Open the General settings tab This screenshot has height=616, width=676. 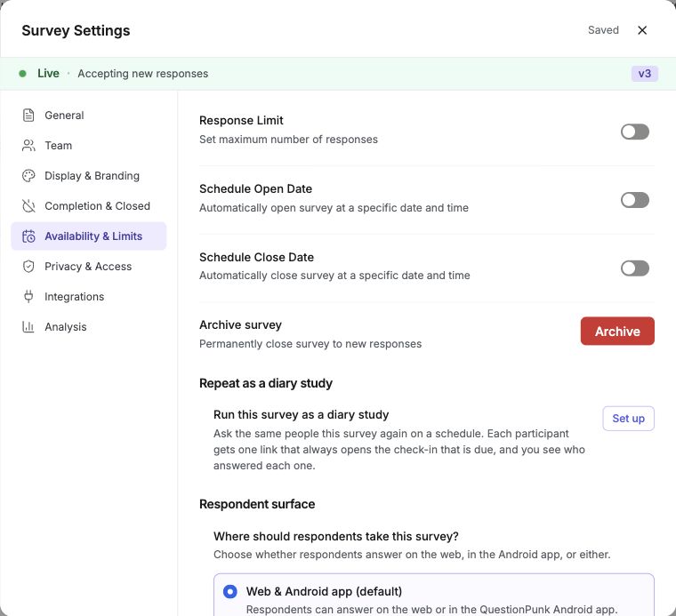[89, 116]
